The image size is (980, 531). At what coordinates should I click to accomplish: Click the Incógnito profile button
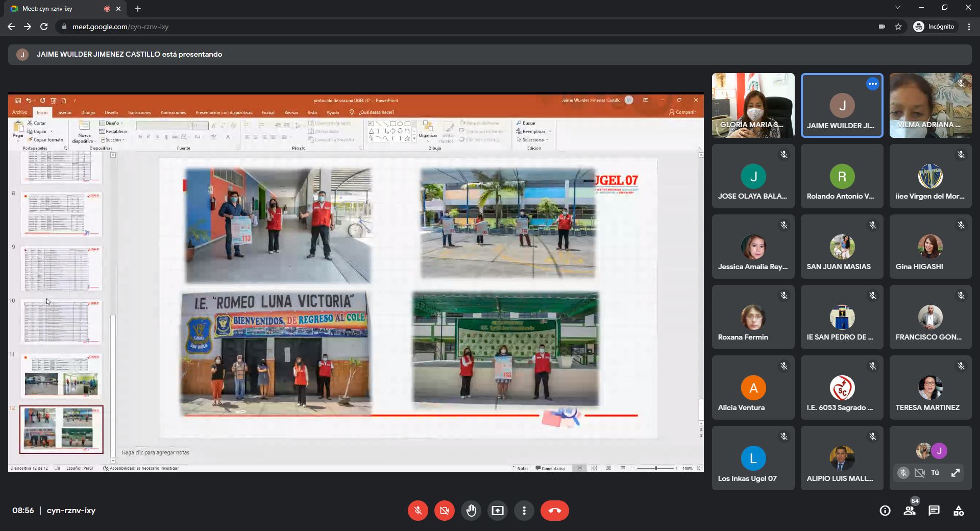point(934,27)
